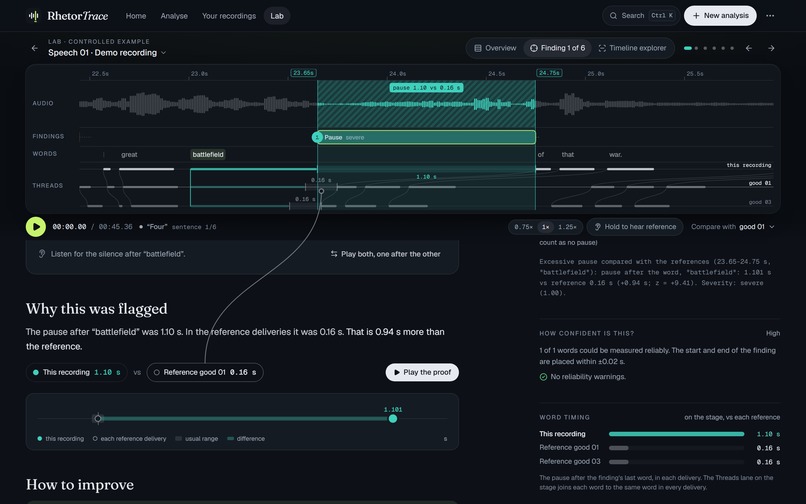Open the three-dot more options menu
Screen dimensions: 806x504
pos(770,16)
